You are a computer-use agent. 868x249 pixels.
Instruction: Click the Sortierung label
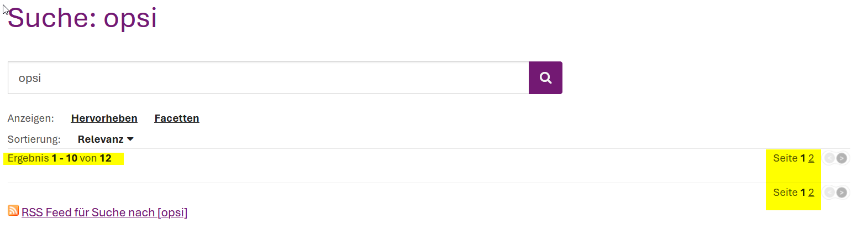(34, 139)
